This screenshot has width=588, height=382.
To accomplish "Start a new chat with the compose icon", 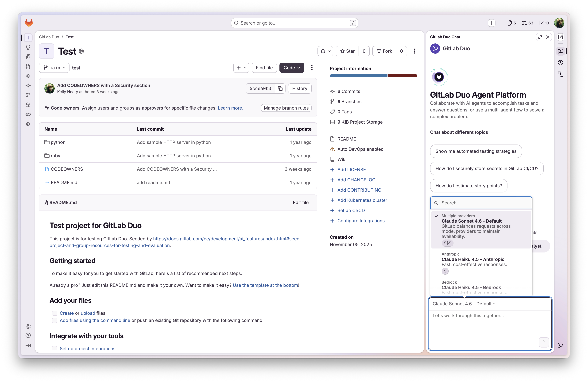I will [560, 37].
